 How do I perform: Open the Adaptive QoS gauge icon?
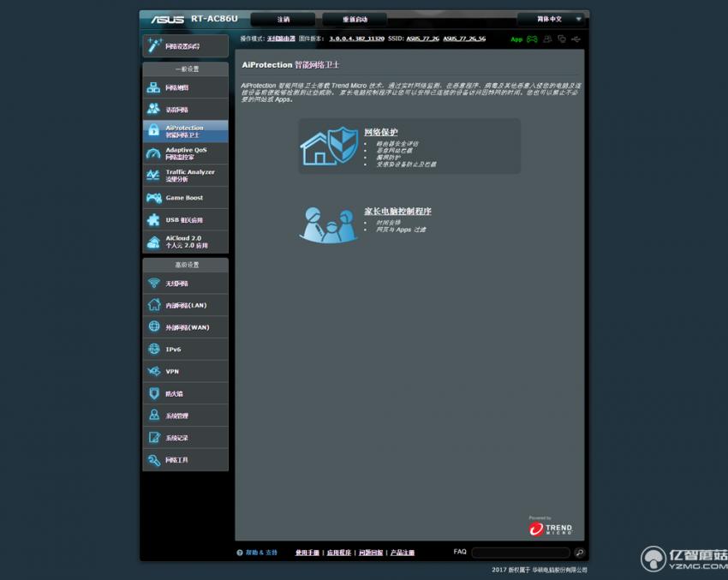pos(153,153)
